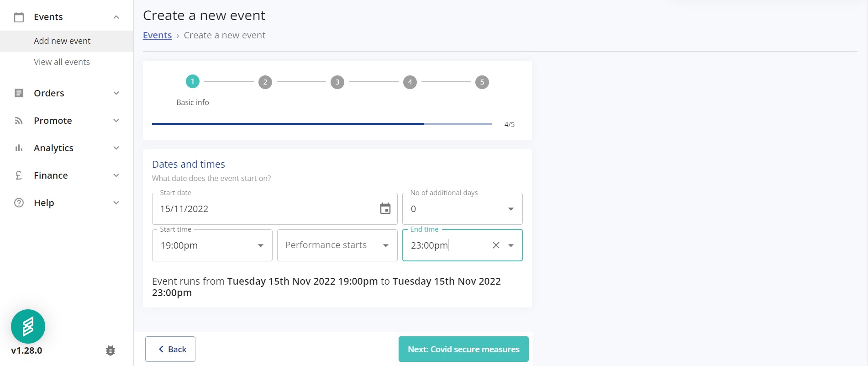
Task: Click the Analytics bar chart icon
Action: coord(19,148)
